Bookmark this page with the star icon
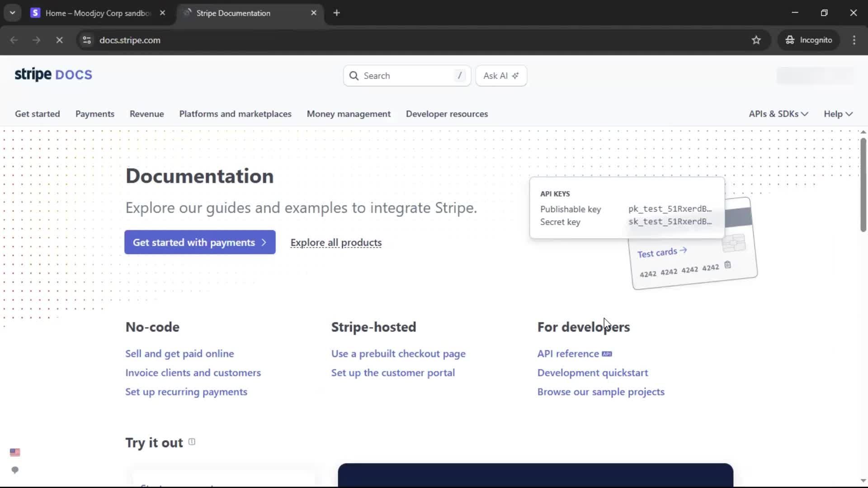This screenshot has width=868, height=488. pyautogui.click(x=756, y=40)
